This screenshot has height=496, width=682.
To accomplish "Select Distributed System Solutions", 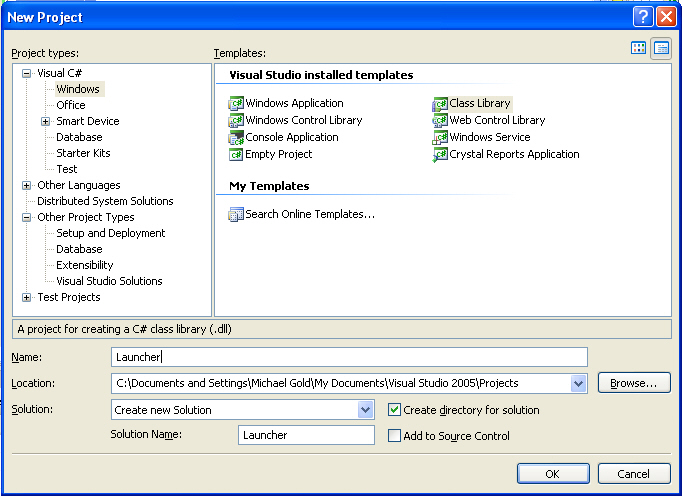I will click(x=105, y=201).
